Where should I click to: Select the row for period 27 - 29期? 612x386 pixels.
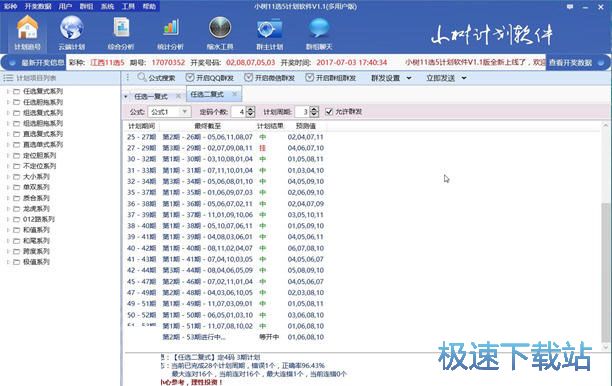225,148
